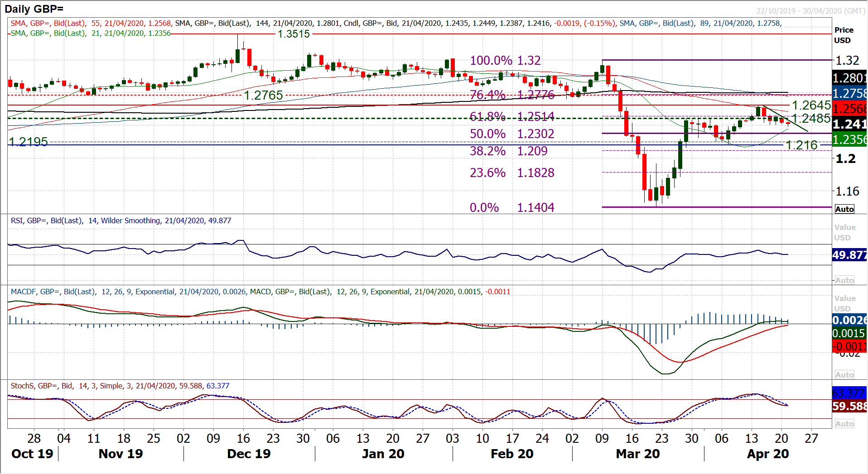Viewport: 868px width, 474px height.
Task: Click the Auto button in the RSI panel
Action: 844,280
